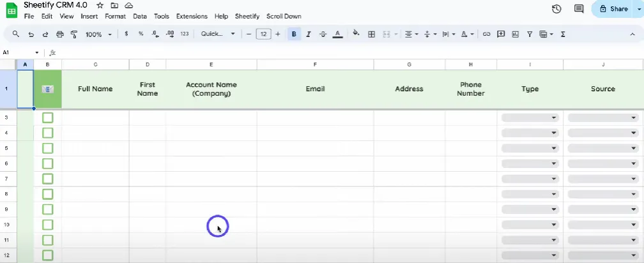Open more number formats 123
Viewport: 644px width, 263px height.
185,34
